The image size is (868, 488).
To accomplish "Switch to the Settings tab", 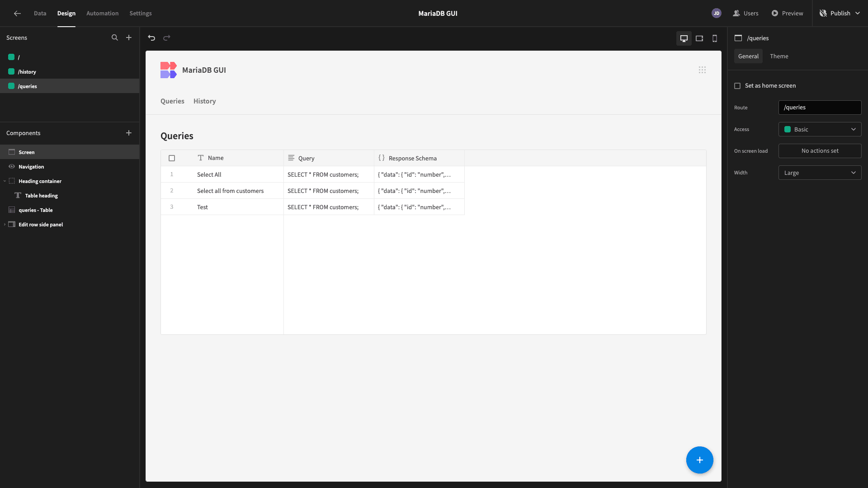I will [x=141, y=14].
